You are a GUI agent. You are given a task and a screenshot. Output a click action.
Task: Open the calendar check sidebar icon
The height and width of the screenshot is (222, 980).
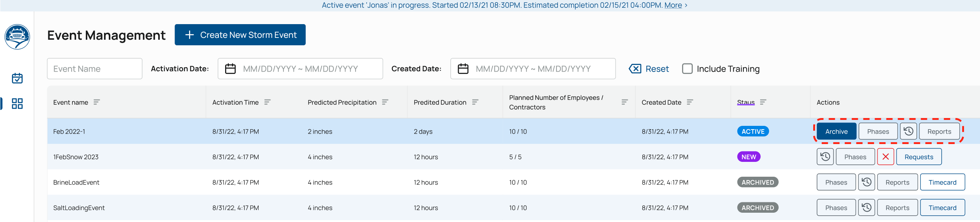coord(17,78)
